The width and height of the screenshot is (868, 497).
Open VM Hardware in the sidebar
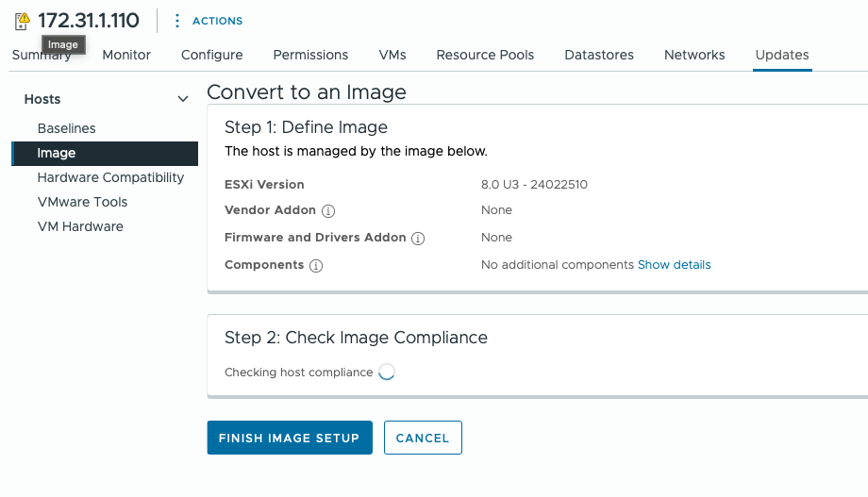click(80, 226)
